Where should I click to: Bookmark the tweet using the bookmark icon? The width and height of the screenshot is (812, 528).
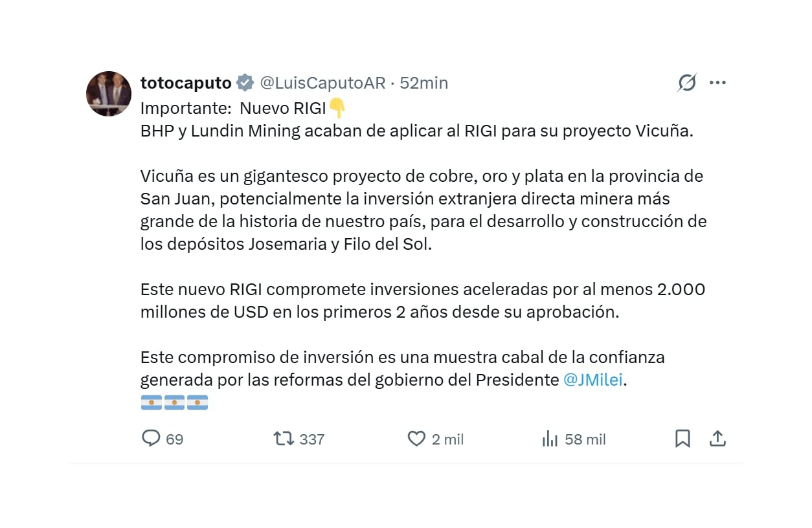[x=682, y=439]
